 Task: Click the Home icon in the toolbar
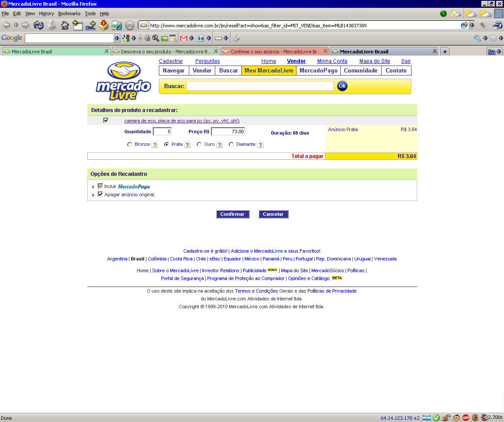(x=65, y=25)
